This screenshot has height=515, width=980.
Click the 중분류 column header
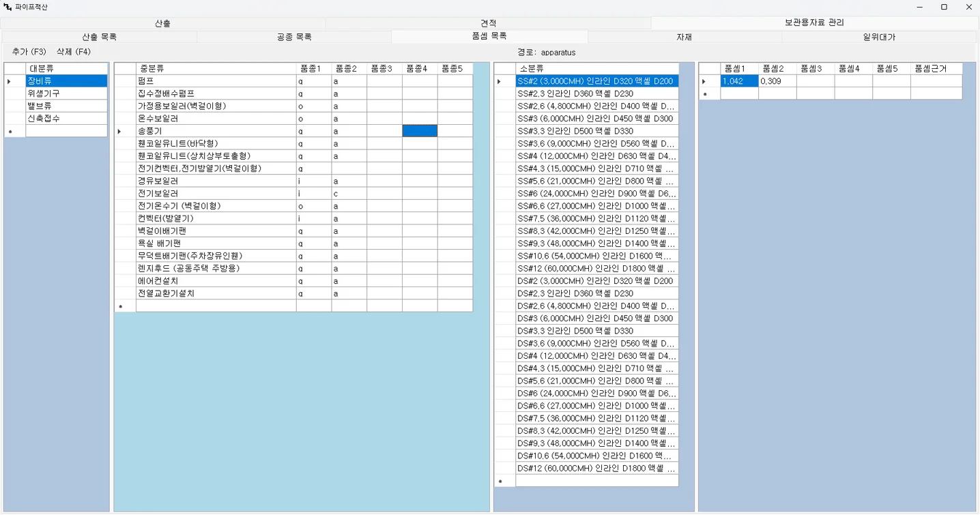coord(216,69)
